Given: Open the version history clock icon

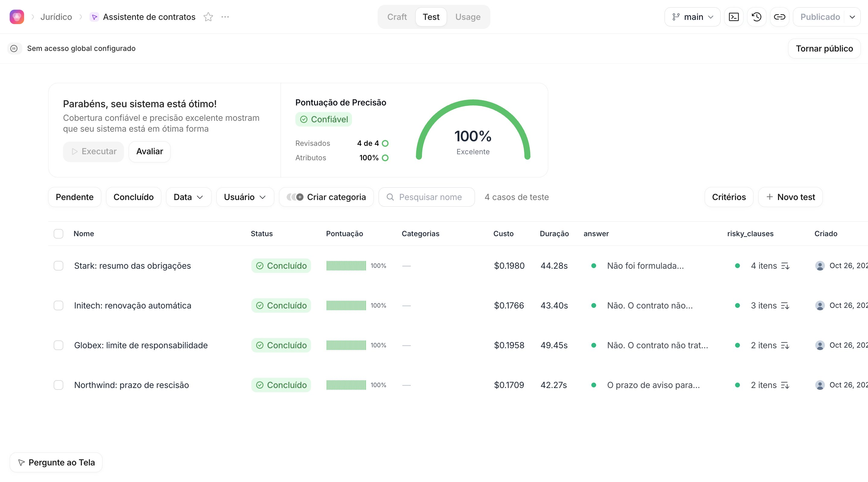Looking at the screenshot, I should (x=756, y=17).
